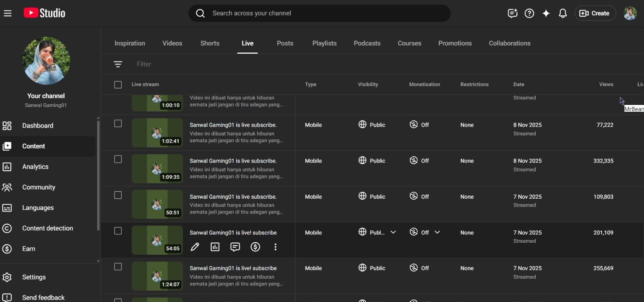Switch to the Collaborations tab

point(510,43)
